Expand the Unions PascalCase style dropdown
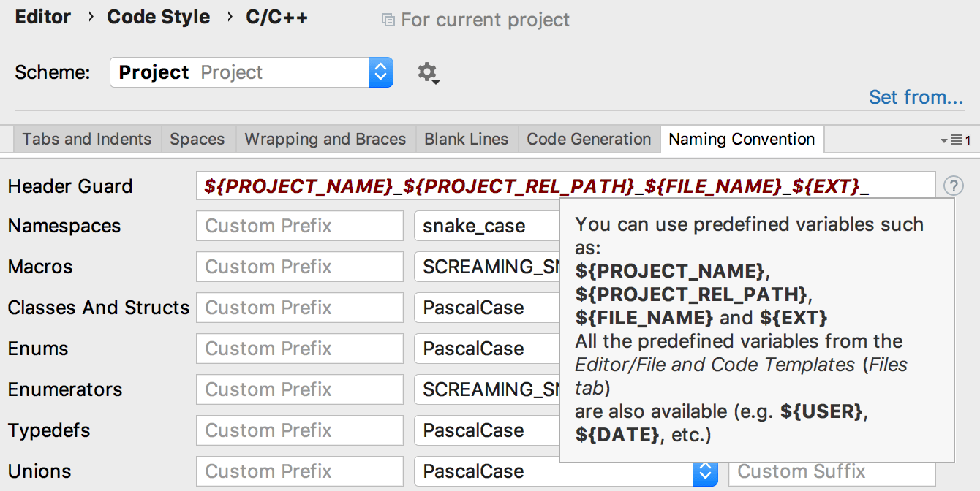This screenshot has height=491, width=980. pos(704,471)
